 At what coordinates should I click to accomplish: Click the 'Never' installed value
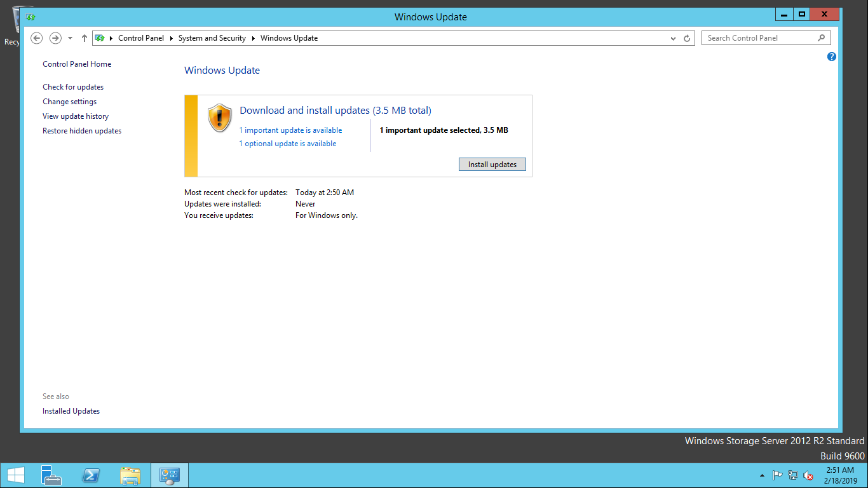tap(306, 204)
